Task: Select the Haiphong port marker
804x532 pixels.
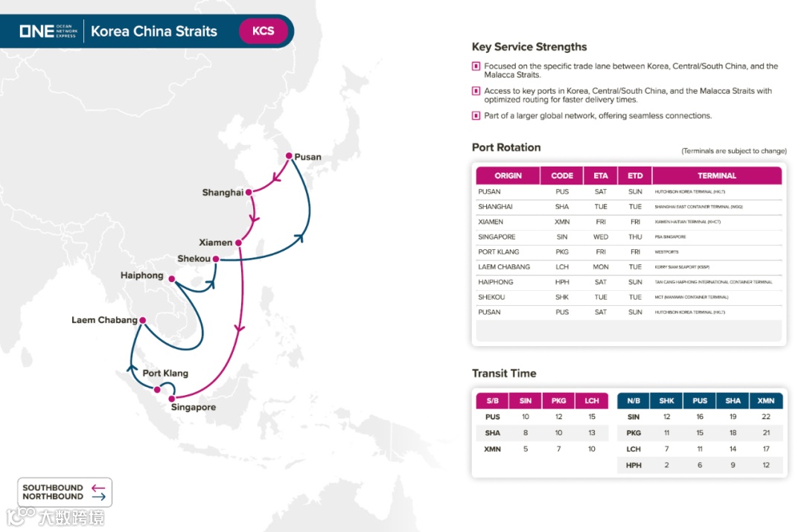Action: [x=172, y=279]
